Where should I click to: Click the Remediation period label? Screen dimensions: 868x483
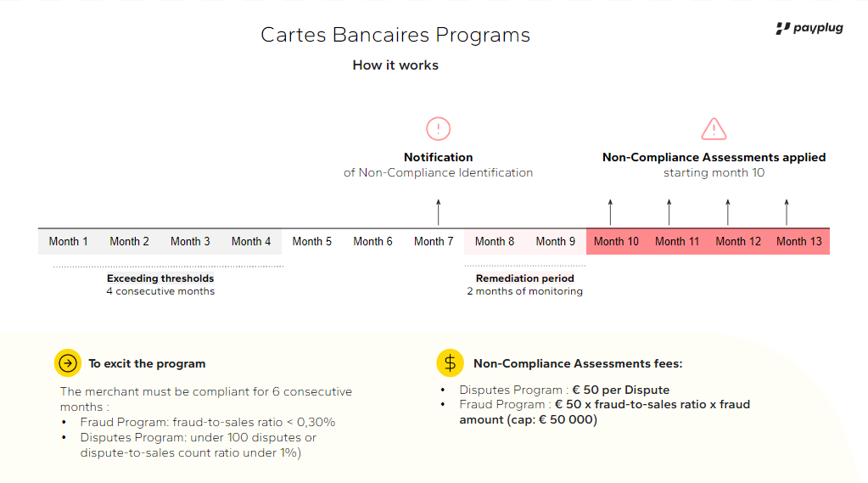pyautogui.click(x=524, y=278)
